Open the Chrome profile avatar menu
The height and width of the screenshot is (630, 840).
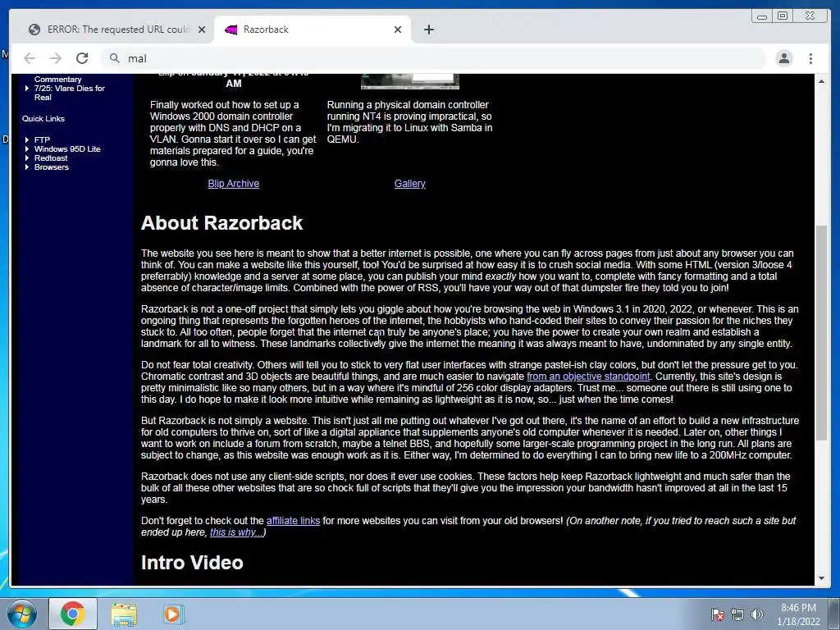783,58
